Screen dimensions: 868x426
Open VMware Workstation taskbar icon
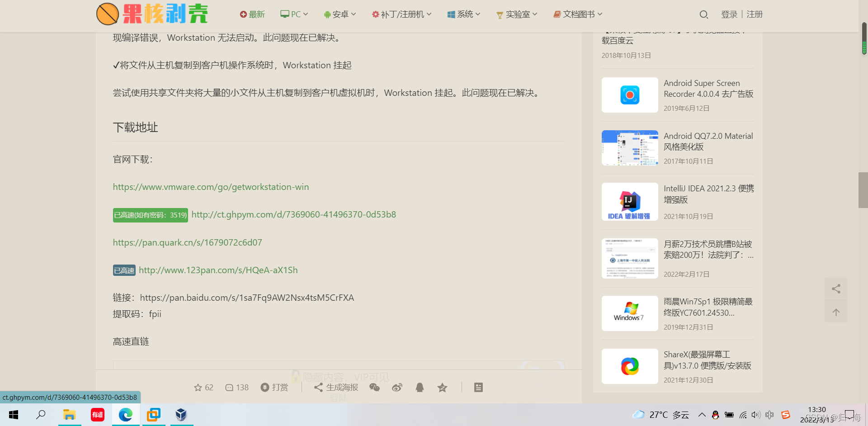(x=154, y=415)
